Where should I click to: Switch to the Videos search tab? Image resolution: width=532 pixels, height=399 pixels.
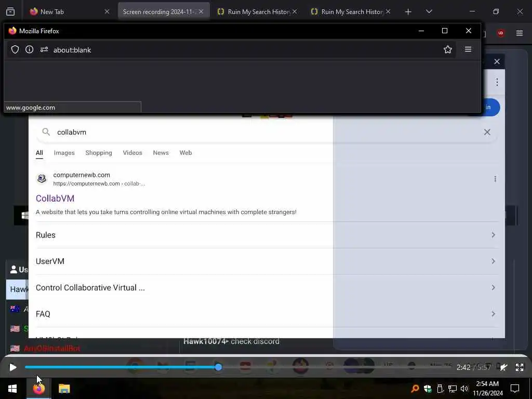coord(132,153)
